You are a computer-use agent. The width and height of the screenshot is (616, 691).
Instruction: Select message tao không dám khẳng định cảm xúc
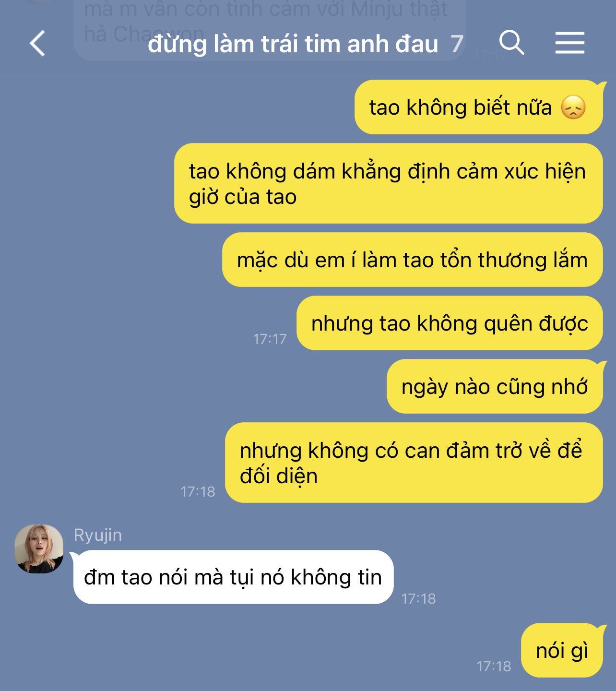click(x=388, y=183)
